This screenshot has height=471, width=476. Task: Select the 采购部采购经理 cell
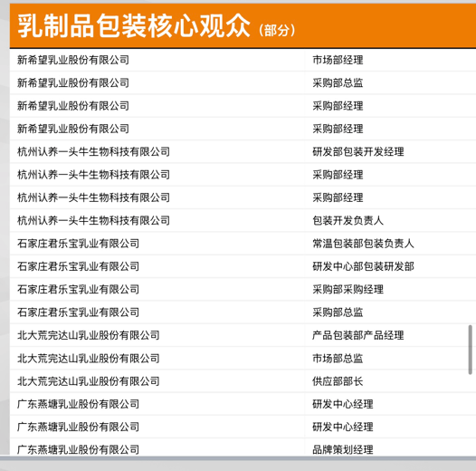(x=347, y=289)
